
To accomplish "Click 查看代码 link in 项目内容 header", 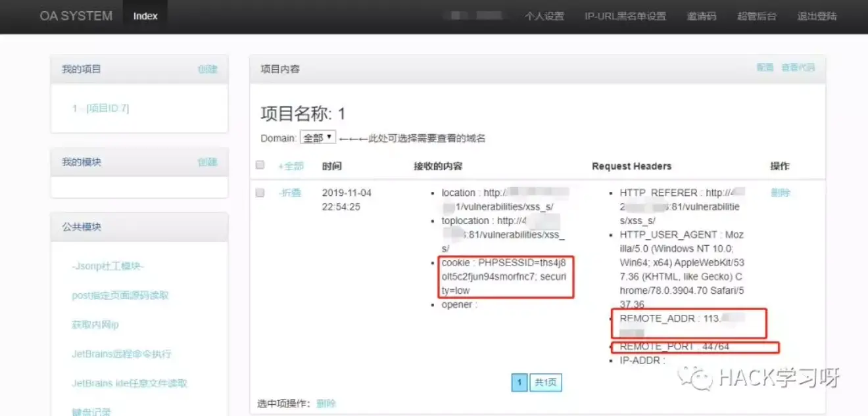I will coord(798,68).
